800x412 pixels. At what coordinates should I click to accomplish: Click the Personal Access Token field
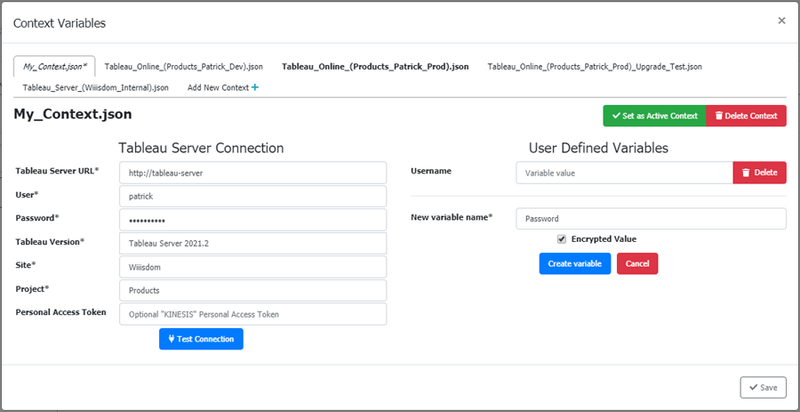tap(253, 314)
